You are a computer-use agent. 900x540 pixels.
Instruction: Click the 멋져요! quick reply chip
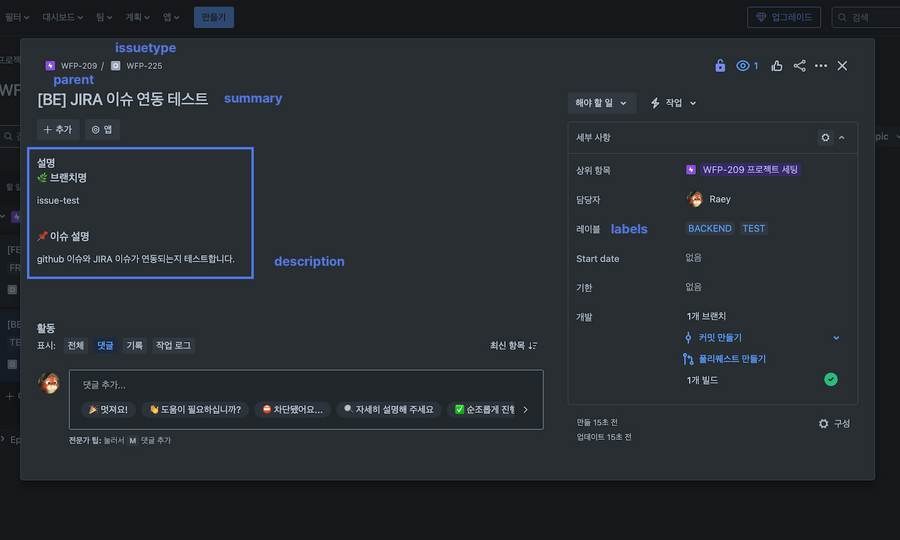(x=108, y=410)
